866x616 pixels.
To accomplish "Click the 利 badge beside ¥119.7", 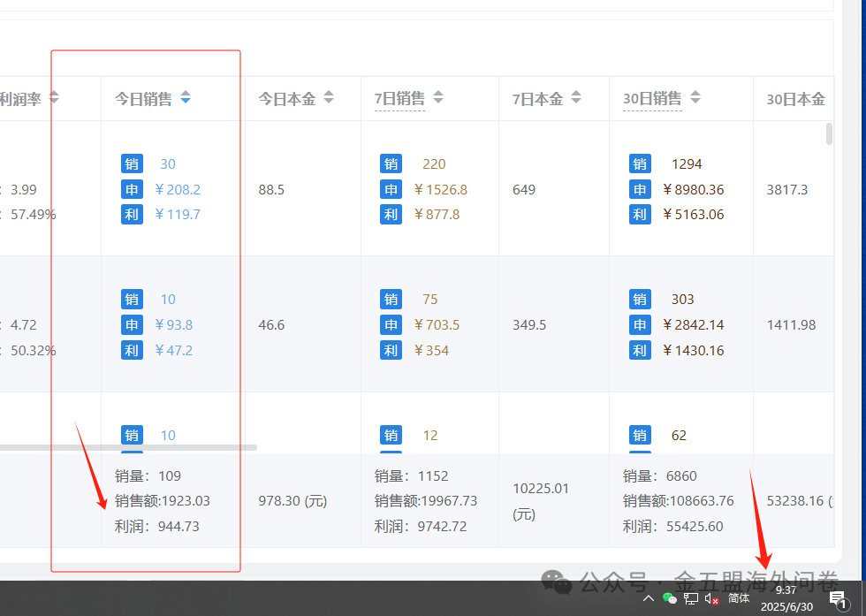I will point(132,215).
